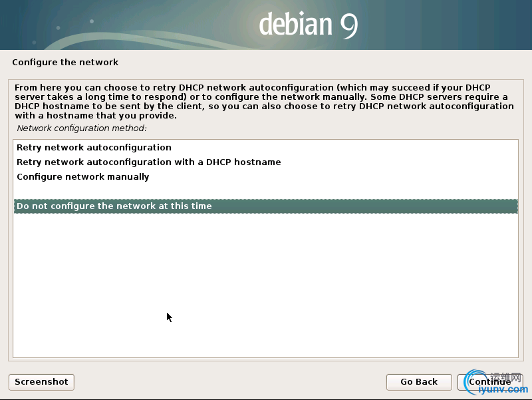Image resolution: width=532 pixels, height=400 pixels.
Task: Select Configure network manually
Action: coord(265,177)
